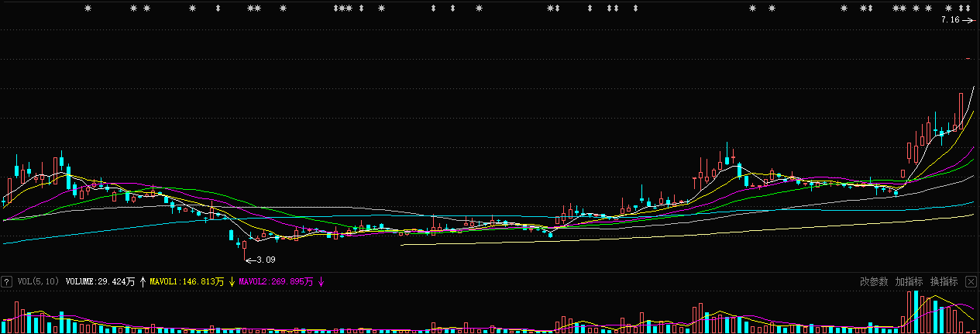Screen dimensions: 980x334
Task: Click 加指标 to add an indicator
Action: [910, 282]
